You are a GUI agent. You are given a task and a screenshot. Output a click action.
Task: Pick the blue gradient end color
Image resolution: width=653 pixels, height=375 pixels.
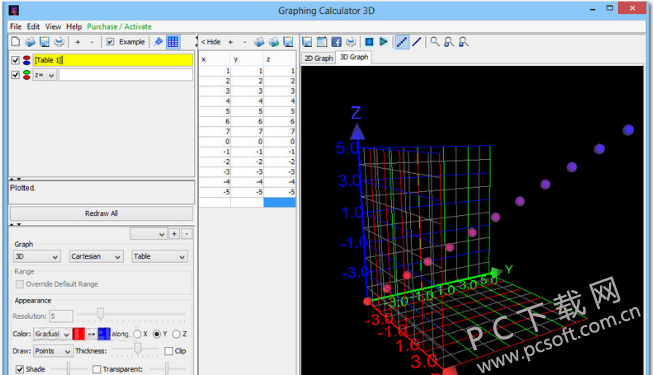pos(104,334)
